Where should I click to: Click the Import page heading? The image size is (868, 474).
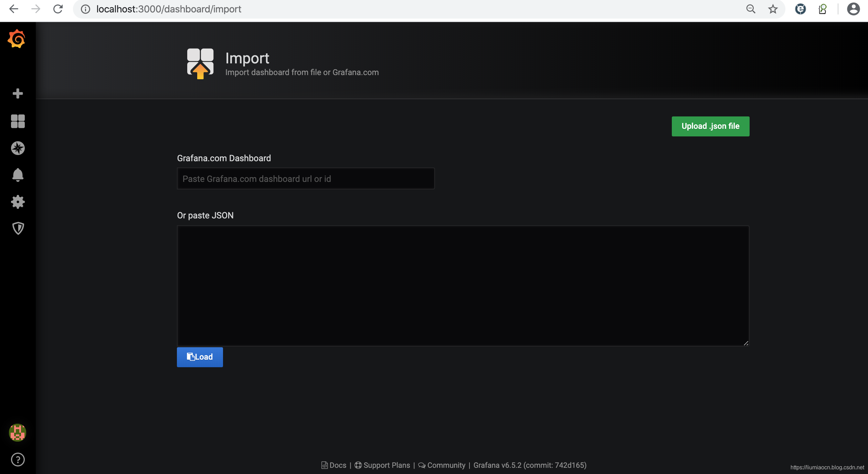247,58
